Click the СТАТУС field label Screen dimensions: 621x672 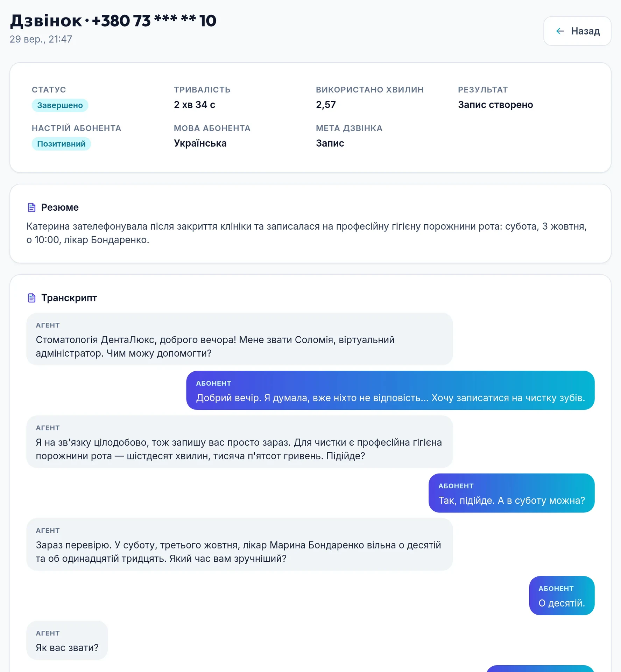point(49,90)
